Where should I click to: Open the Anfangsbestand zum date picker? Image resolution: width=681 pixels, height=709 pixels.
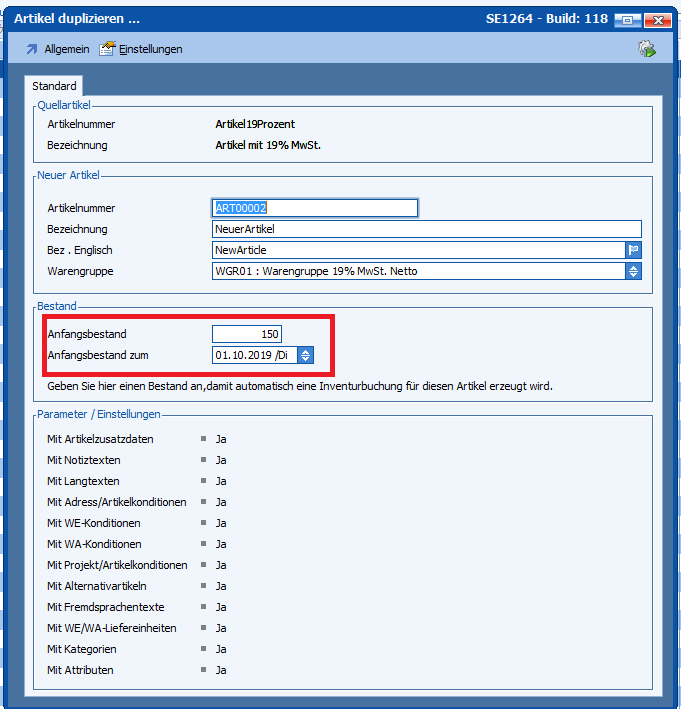tap(306, 355)
